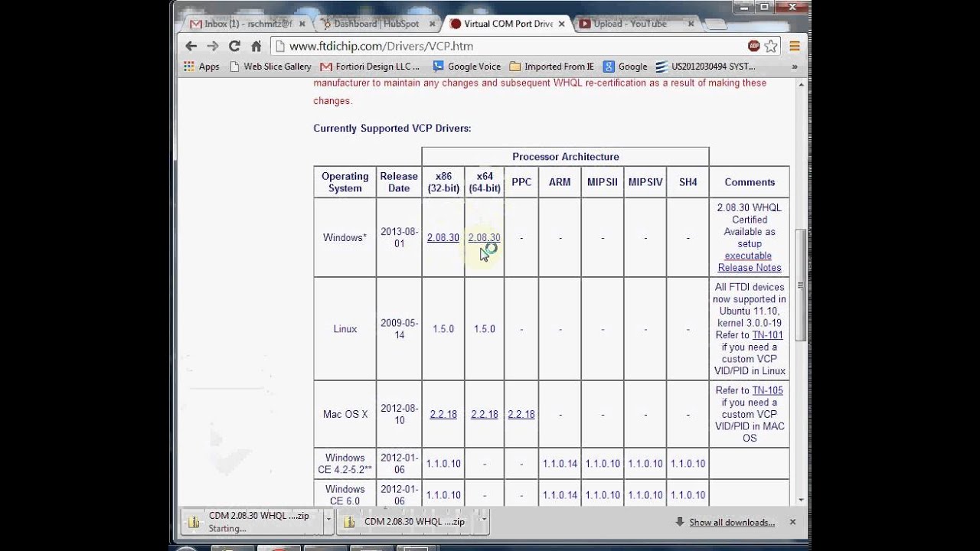
Task: Open a new tab button
Action: click(716, 24)
